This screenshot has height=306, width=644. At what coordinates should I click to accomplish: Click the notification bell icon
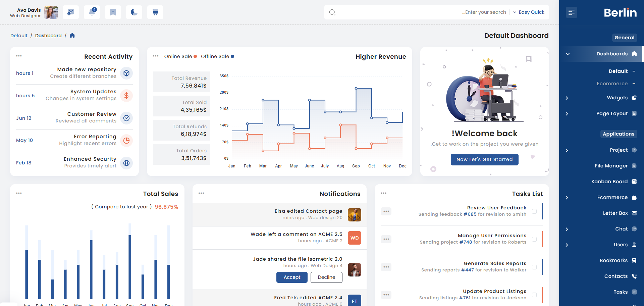point(92,12)
